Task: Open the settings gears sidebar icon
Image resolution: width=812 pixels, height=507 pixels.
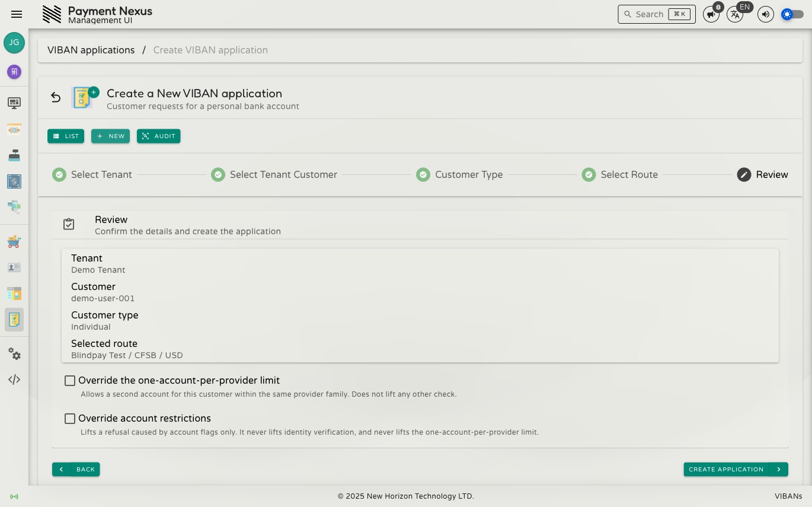Action: (x=14, y=354)
